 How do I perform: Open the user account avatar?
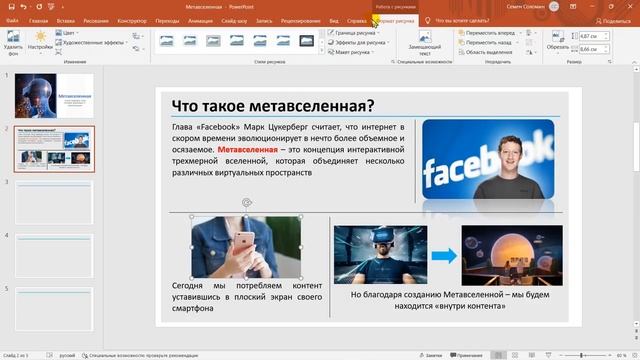tap(554, 7)
